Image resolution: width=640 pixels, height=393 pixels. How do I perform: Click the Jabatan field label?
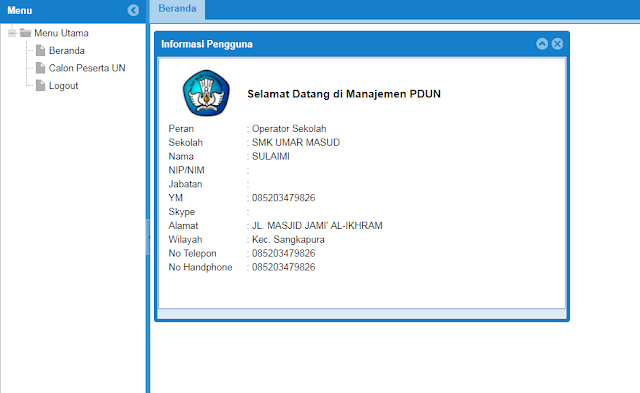(x=185, y=184)
